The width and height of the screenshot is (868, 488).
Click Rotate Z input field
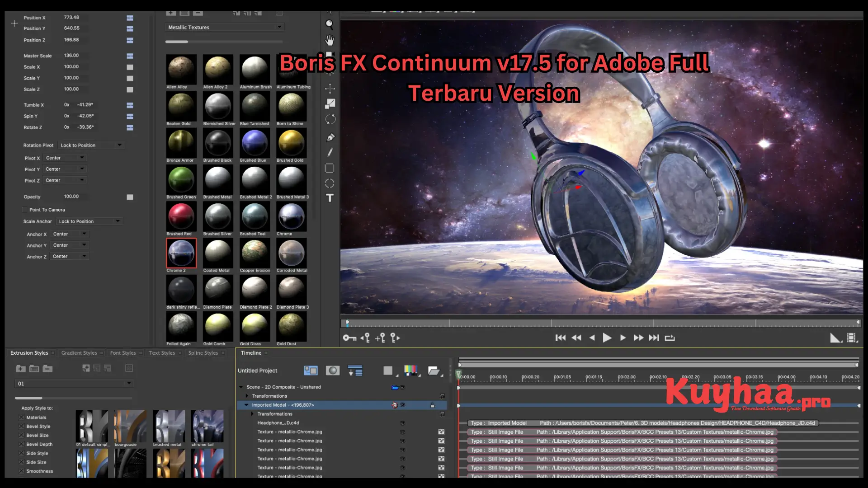pyautogui.click(x=84, y=127)
